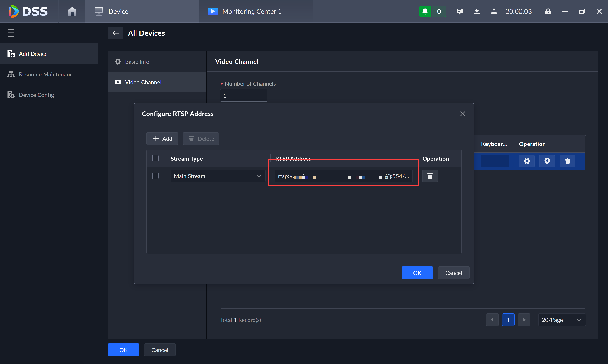Switch to the Device tab
The height and width of the screenshot is (364, 608).
[x=142, y=11]
